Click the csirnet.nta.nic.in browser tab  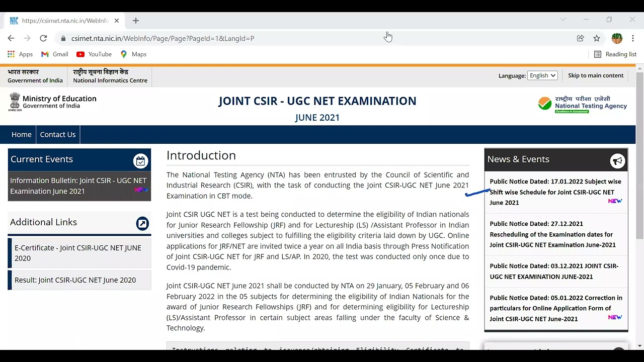coord(64,21)
